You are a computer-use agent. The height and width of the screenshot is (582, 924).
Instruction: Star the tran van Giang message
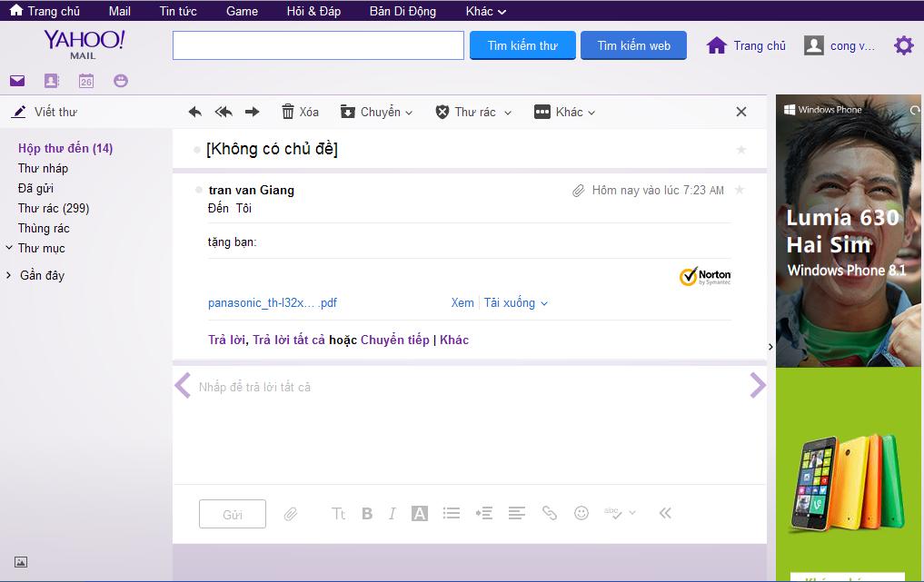(740, 190)
